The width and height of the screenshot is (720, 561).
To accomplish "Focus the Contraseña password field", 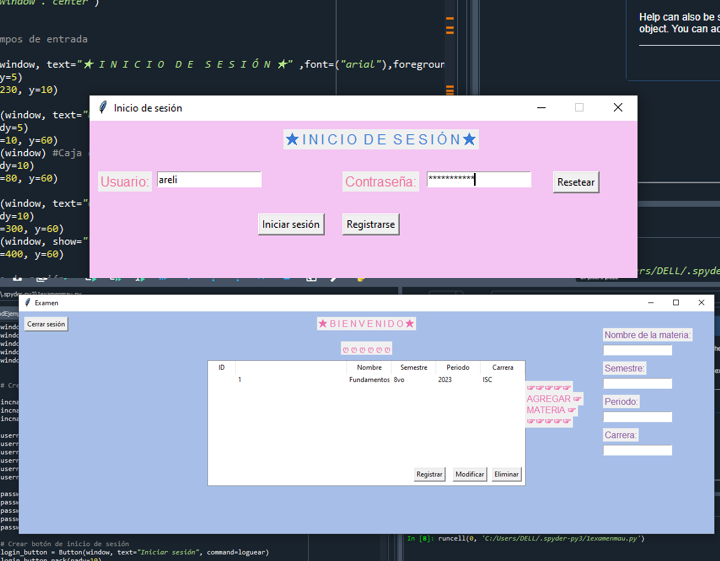I will click(479, 179).
